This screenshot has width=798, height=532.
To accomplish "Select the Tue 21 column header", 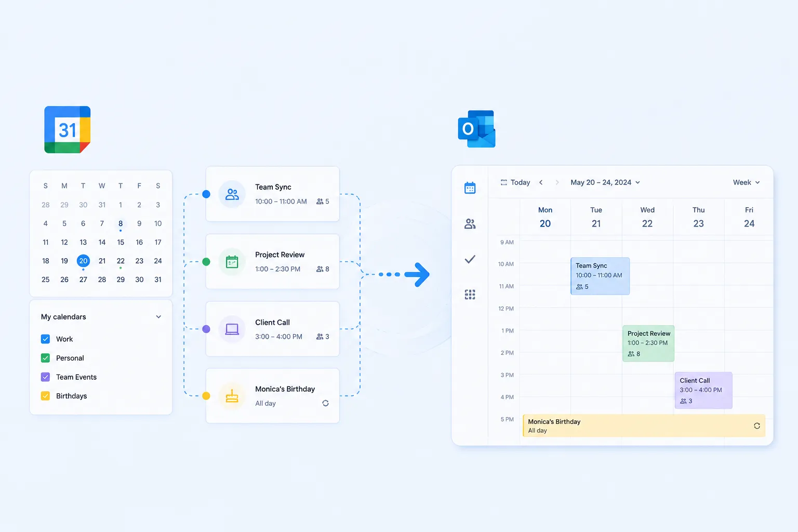I will [x=596, y=217].
